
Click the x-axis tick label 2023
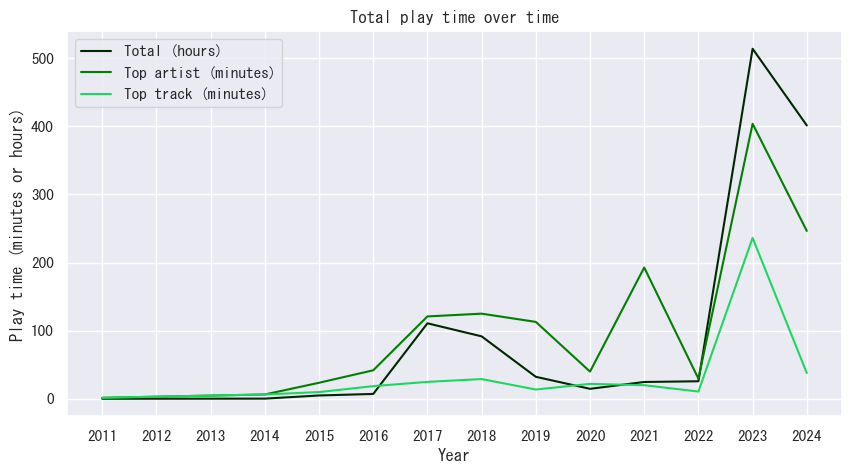pos(753,436)
